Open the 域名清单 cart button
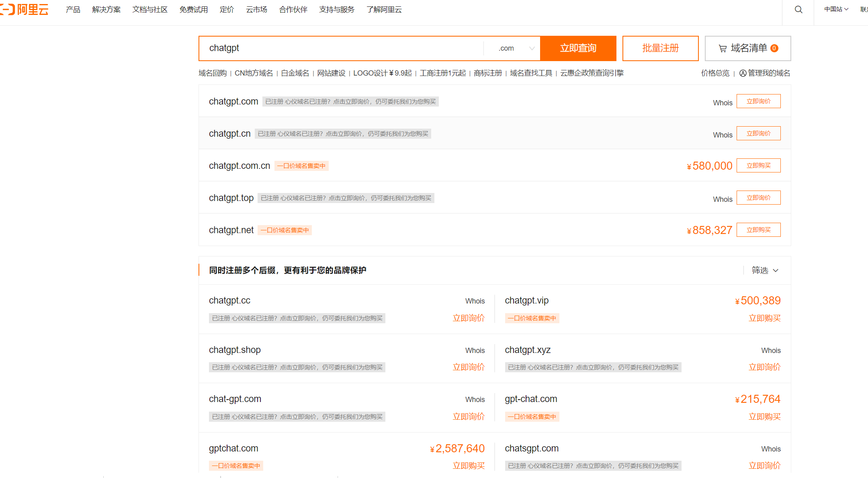868x478 pixels. 747,48
